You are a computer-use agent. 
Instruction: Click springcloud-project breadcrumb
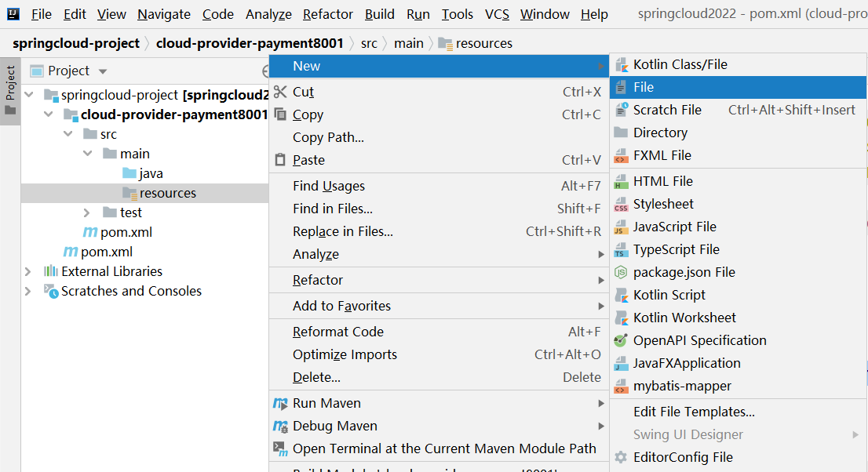[76, 43]
